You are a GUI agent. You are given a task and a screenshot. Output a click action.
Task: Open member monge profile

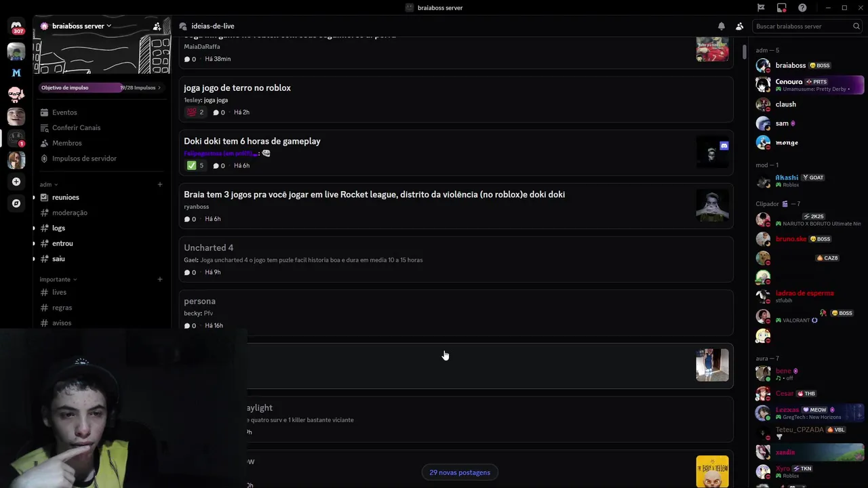(809, 142)
